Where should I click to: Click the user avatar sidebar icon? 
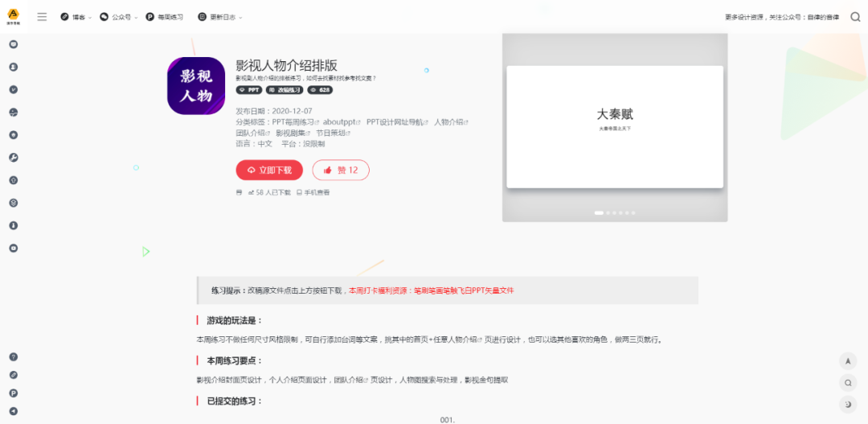[x=14, y=67]
